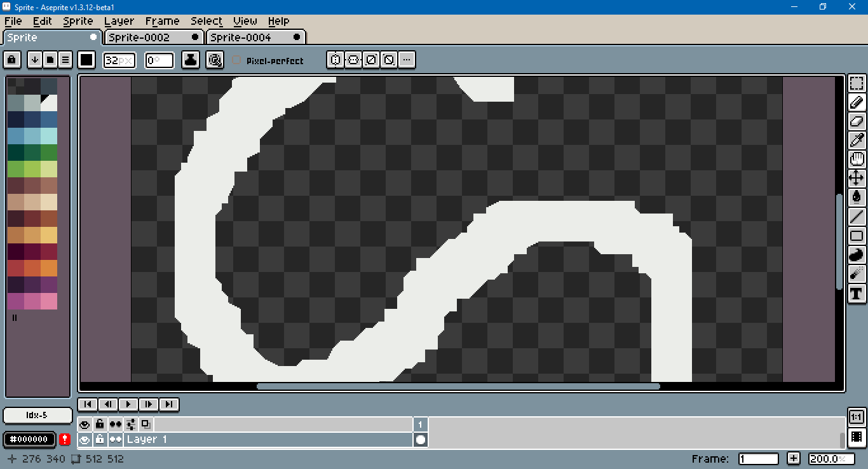Viewport: 868px width, 469px height.
Task: Enable left-diagonal symmetry mode
Action: [x=389, y=60]
